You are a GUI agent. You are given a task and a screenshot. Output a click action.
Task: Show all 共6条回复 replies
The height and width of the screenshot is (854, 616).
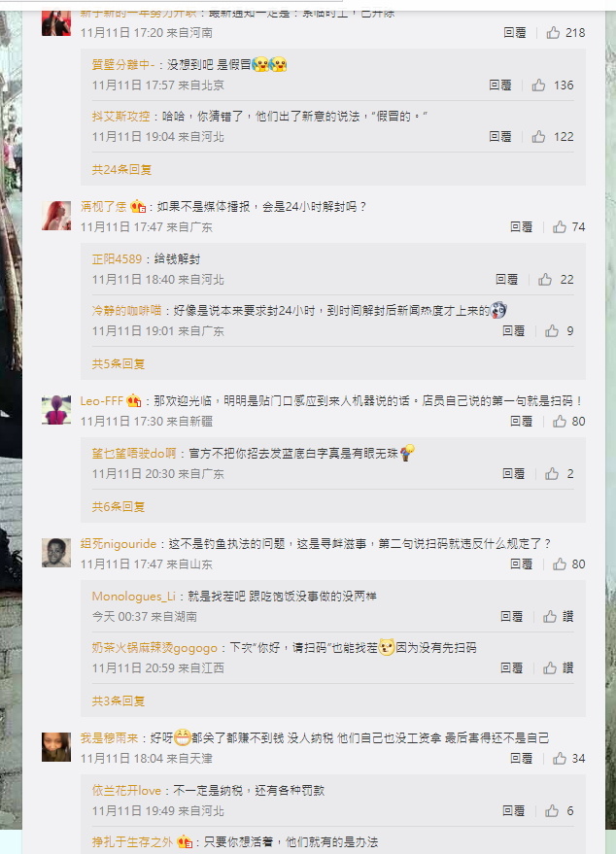119,506
